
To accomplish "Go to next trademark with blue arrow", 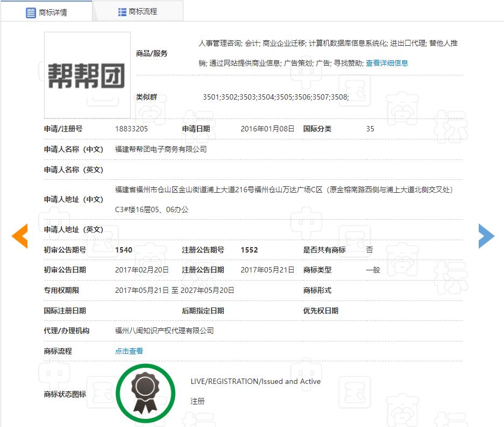I will pyautogui.click(x=486, y=236).
